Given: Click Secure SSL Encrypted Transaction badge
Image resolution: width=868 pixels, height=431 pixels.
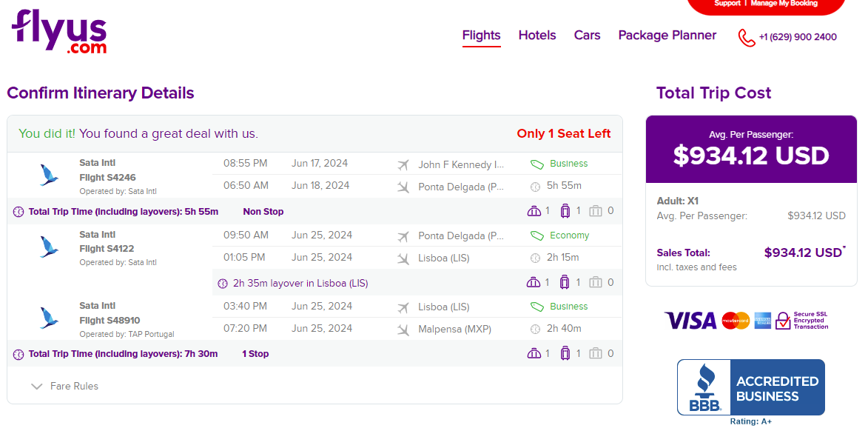Looking at the screenshot, I should coord(801,320).
